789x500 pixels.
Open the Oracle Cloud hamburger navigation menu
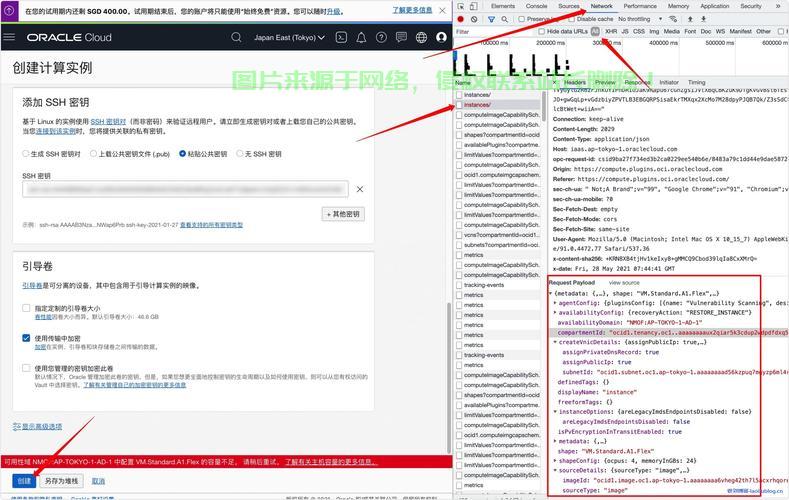click(10, 37)
